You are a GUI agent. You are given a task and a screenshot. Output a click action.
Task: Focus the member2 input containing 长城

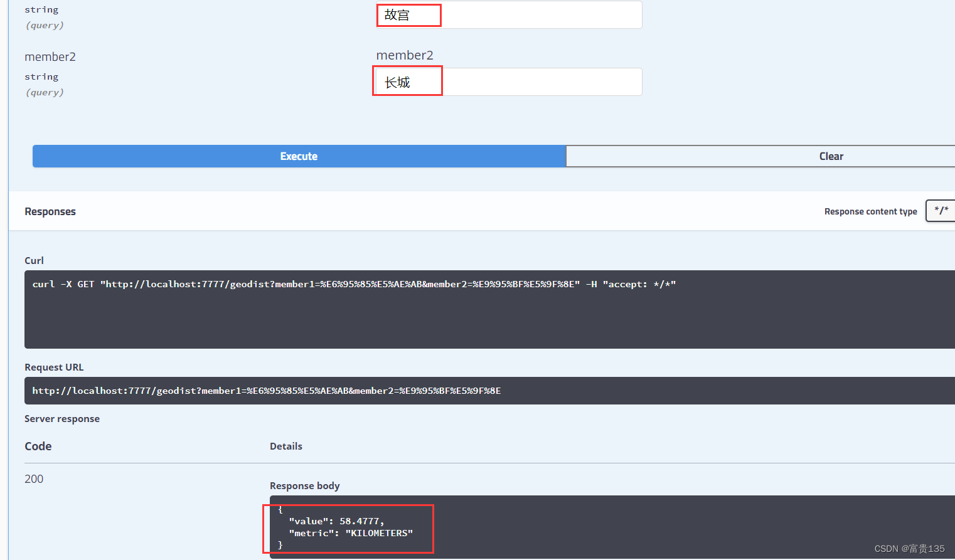pos(509,82)
